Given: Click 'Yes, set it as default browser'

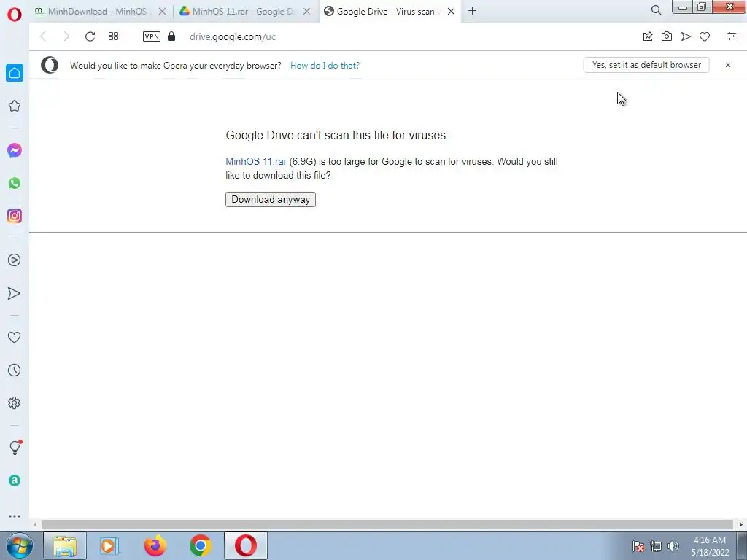Looking at the screenshot, I should pyautogui.click(x=646, y=65).
